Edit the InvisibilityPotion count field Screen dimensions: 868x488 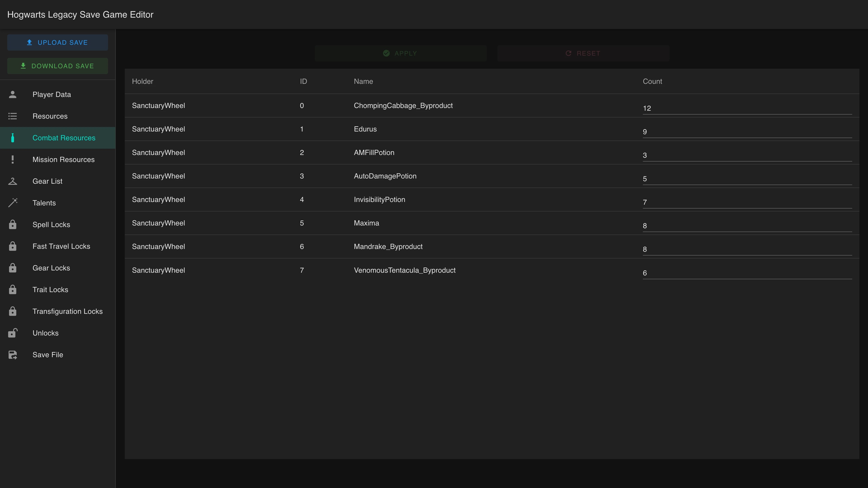point(747,202)
